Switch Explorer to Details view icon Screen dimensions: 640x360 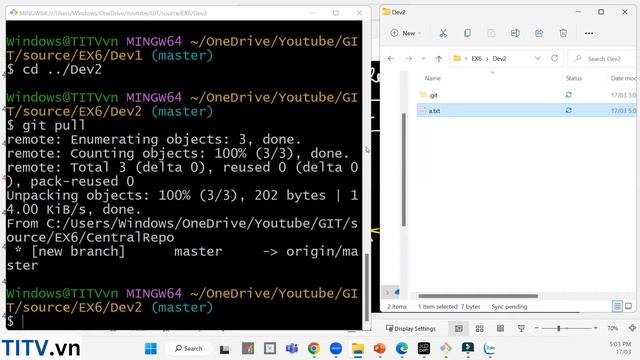(x=617, y=306)
